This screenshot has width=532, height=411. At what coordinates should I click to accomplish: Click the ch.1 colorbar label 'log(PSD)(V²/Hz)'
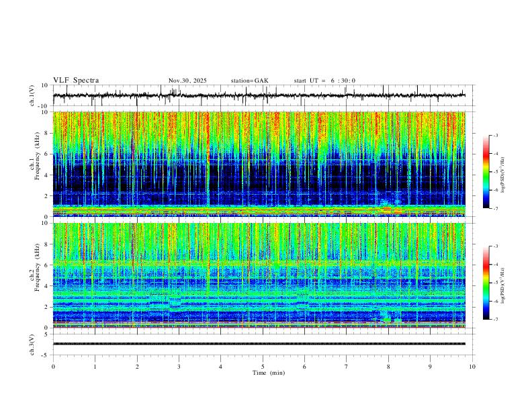click(x=503, y=175)
